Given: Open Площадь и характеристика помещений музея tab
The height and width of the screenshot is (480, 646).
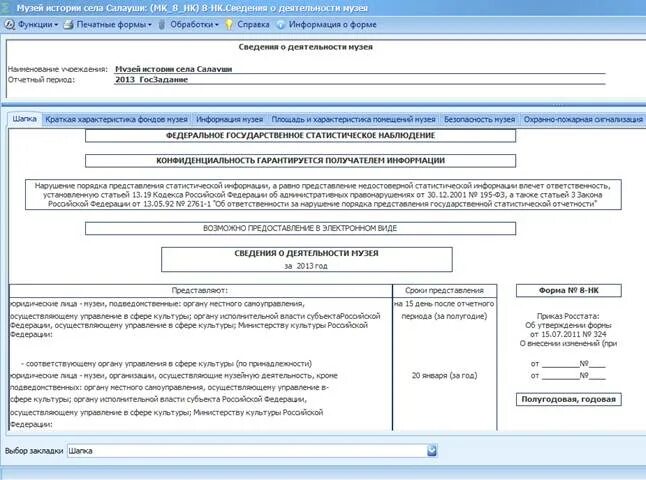Looking at the screenshot, I should [x=353, y=119].
